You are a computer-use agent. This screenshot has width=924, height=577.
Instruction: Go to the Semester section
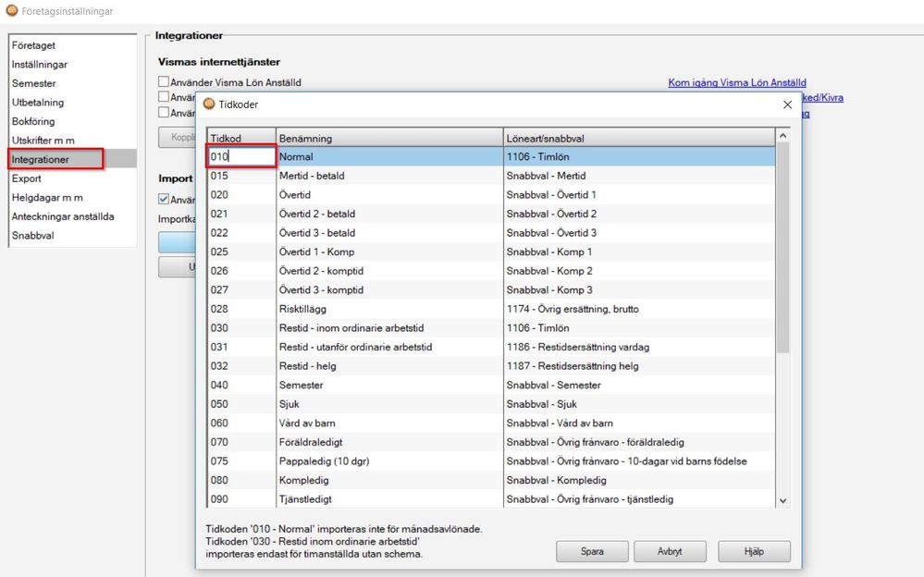[33, 83]
